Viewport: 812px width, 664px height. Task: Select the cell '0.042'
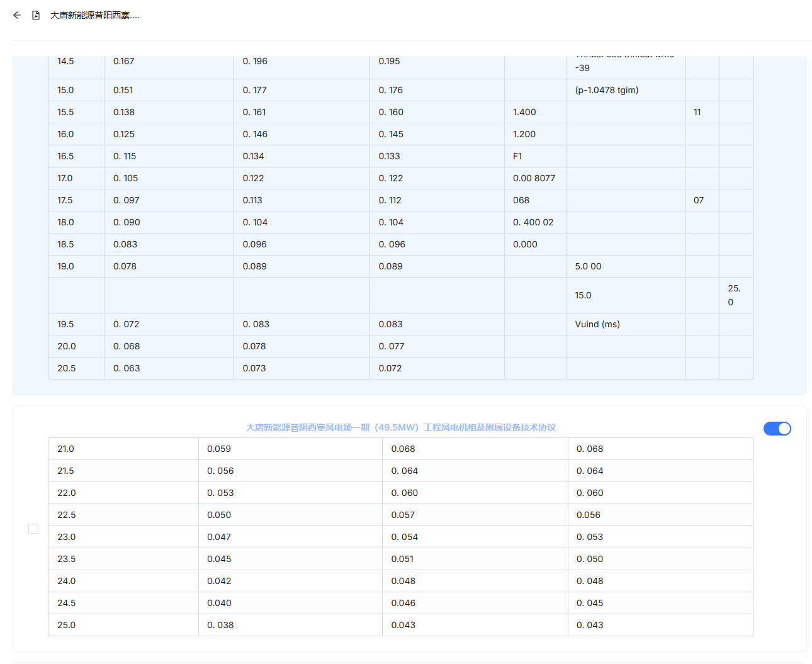pyautogui.click(x=290, y=581)
